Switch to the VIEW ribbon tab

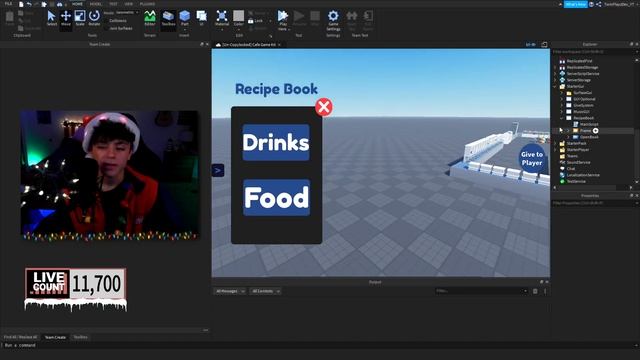click(129, 4)
